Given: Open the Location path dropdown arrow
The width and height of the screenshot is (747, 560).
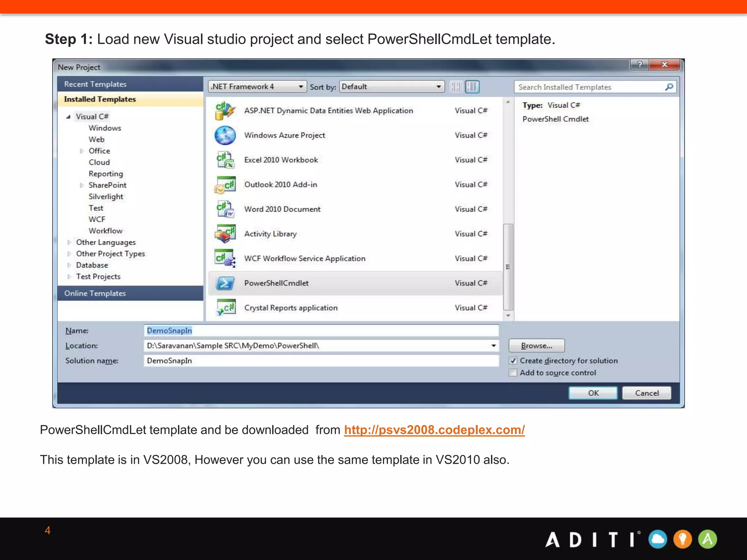Looking at the screenshot, I should [493, 346].
